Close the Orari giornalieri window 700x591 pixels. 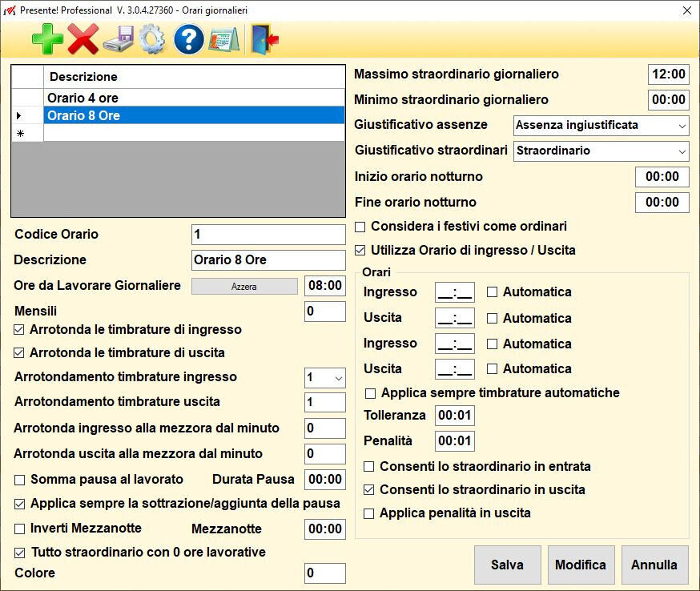(x=687, y=10)
